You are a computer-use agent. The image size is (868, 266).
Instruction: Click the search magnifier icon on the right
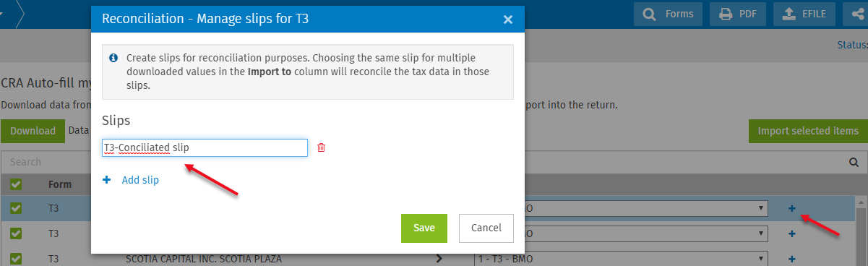click(853, 163)
